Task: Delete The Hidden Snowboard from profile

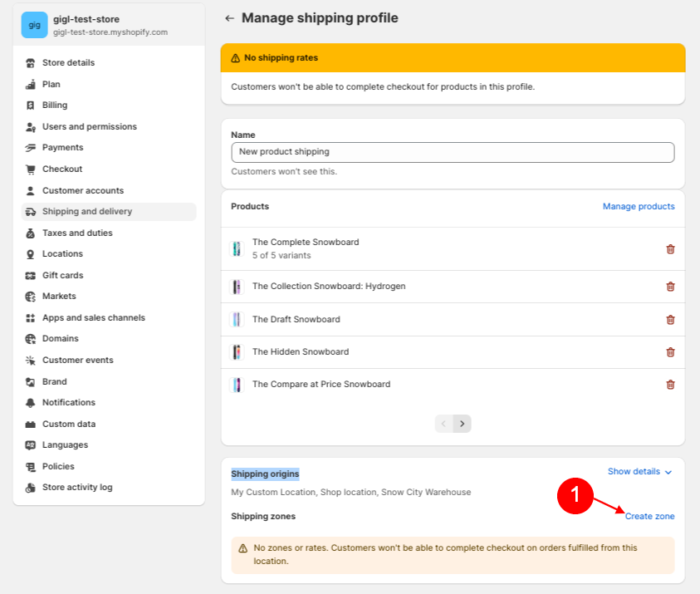Action: coord(670,351)
